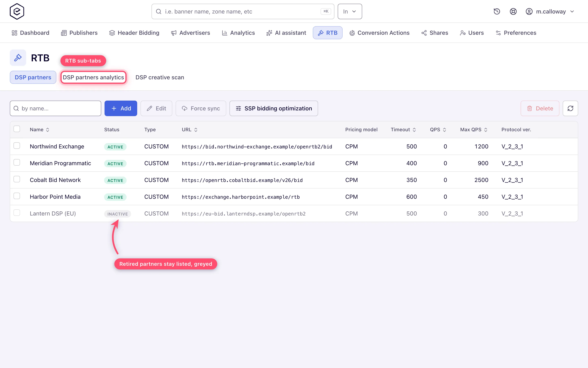Switch to DSP partners analytics tab
This screenshot has width=588, height=368.
pyautogui.click(x=93, y=77)
